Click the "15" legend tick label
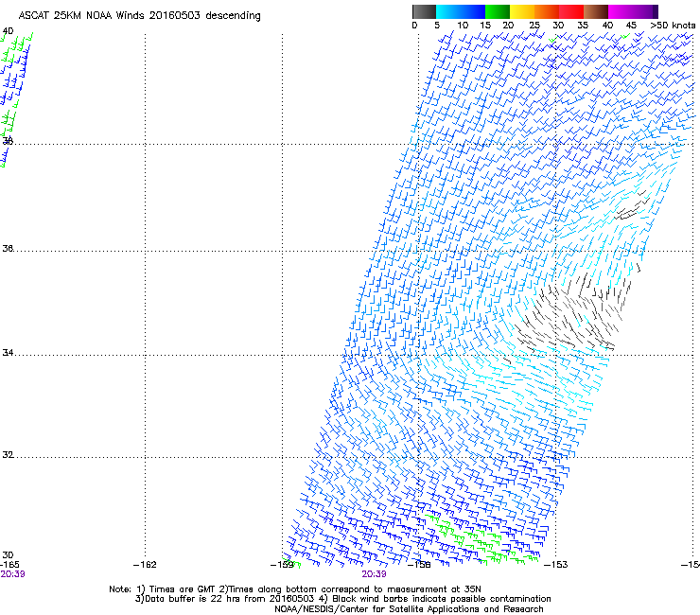 (485, 26)
